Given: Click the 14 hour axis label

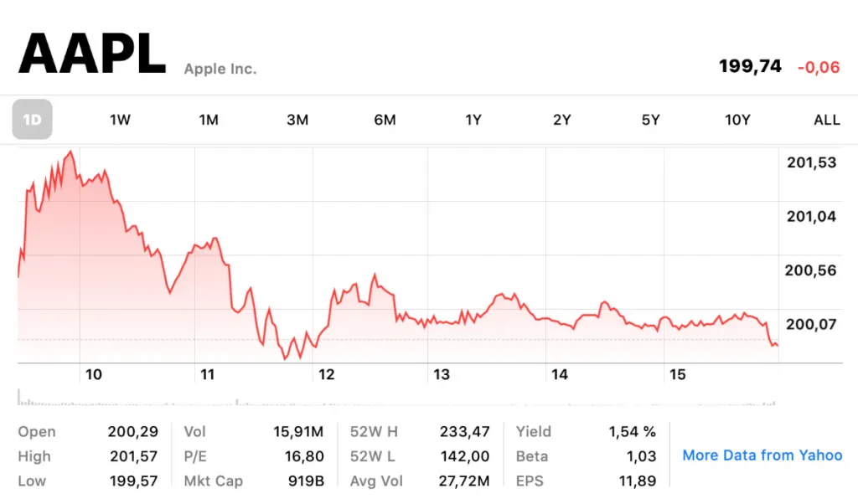Looking at the screenshot, I should [560, 374].
